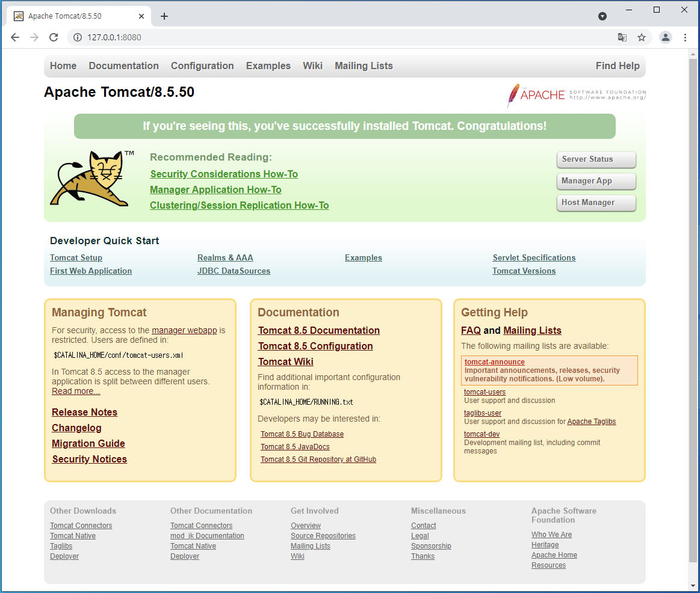700x593 pixels.
Task: Click the Host Manager button
Action: click(x=596, y=203)
